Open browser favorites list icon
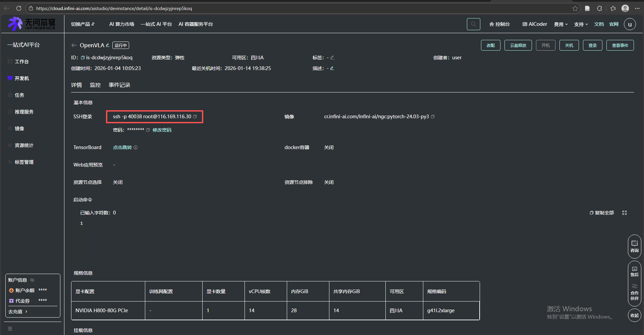Viewport: 644px width, 335px height. coord(613,8)
